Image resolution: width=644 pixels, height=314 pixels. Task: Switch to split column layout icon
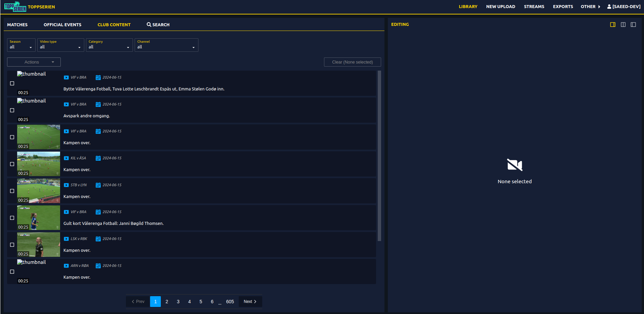coord(623,25)
